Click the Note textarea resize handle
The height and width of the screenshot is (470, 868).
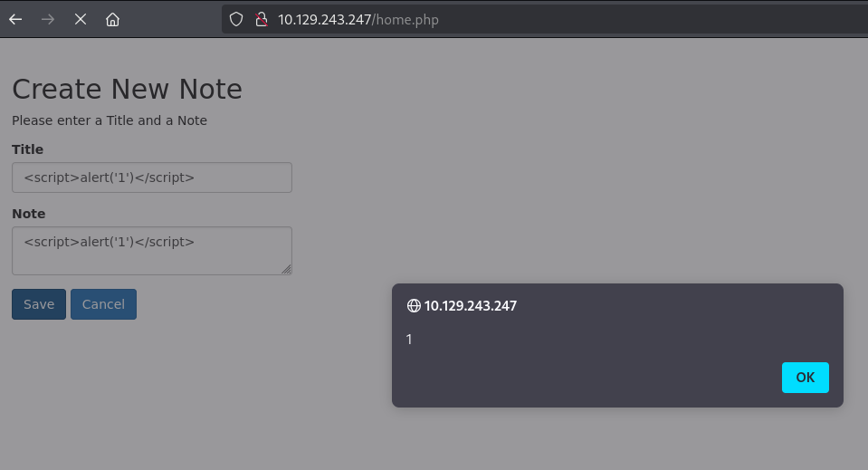[286, 269]
